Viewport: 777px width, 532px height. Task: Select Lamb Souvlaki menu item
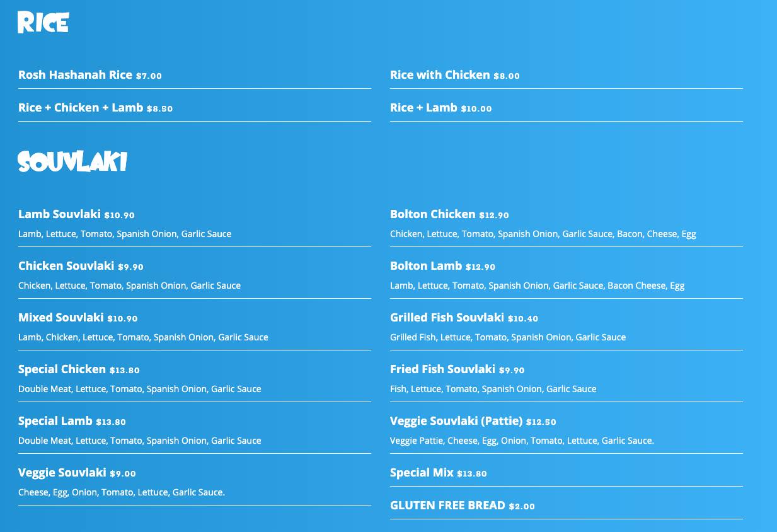[59, 214]
